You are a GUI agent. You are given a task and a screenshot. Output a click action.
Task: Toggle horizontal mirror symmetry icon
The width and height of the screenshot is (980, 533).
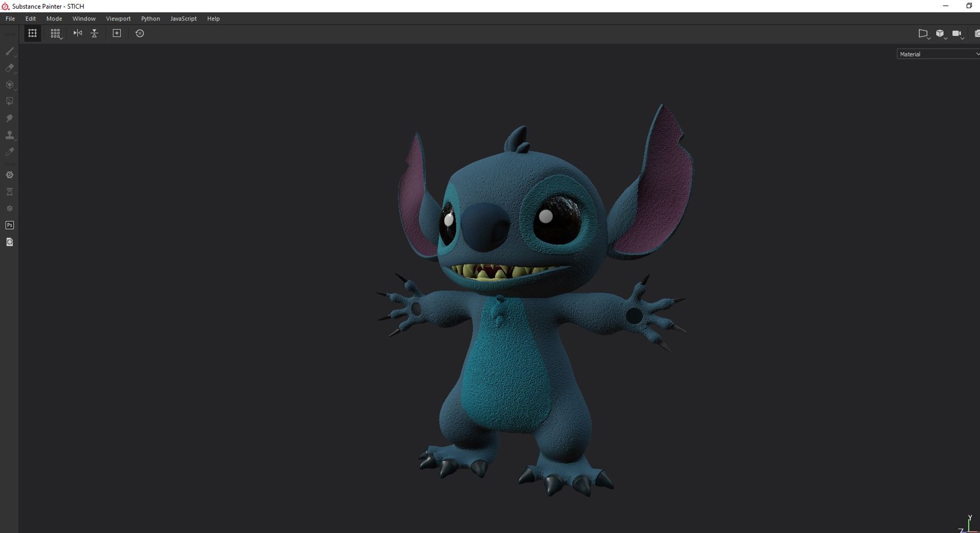point(78,33)
